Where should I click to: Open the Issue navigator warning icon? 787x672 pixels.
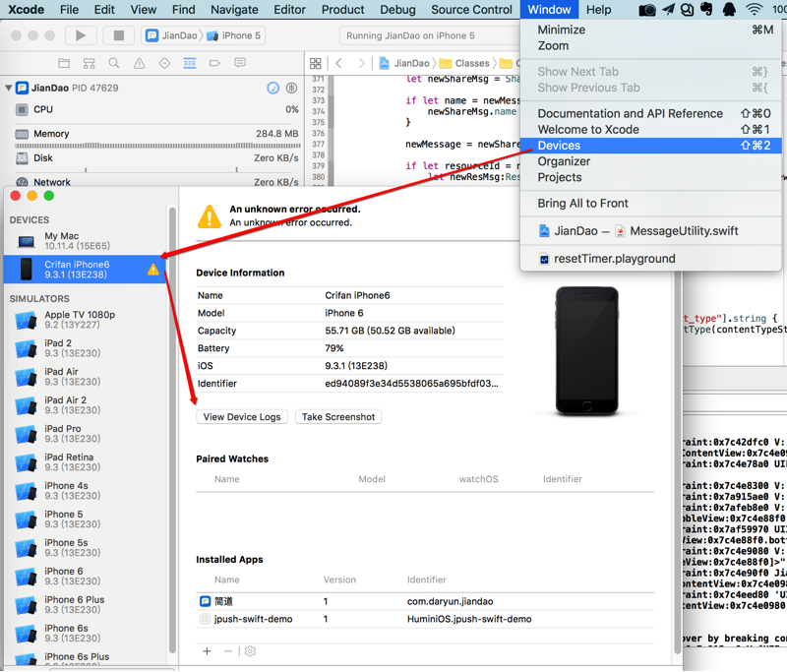coord(139,63)
